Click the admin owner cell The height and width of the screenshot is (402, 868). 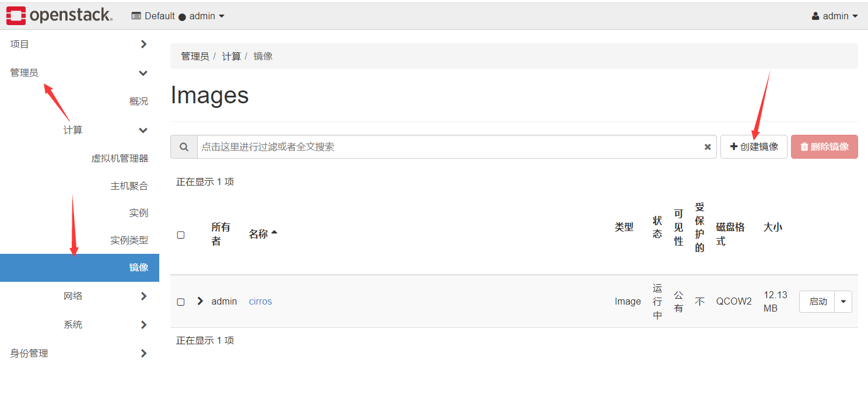[x=224, y=302]
